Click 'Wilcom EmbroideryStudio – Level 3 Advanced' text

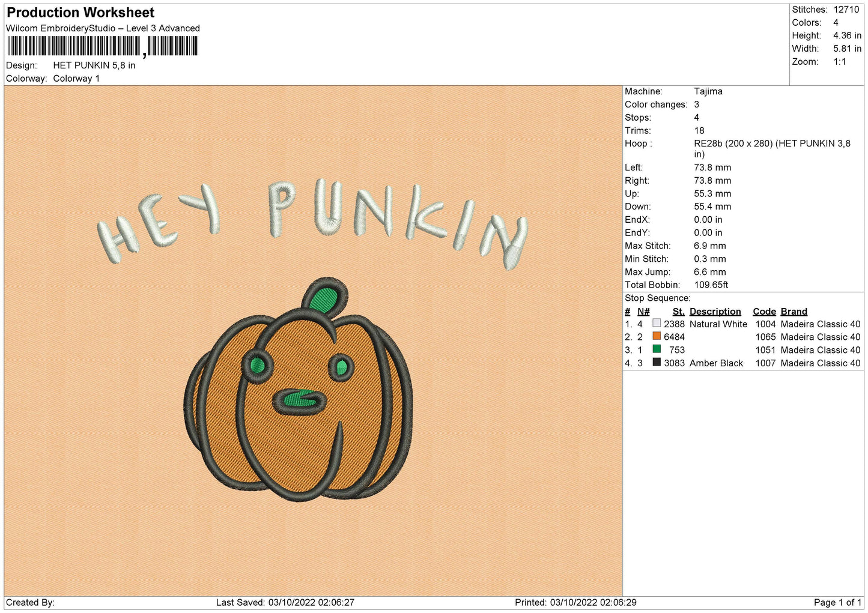click(x=103, y=28)
